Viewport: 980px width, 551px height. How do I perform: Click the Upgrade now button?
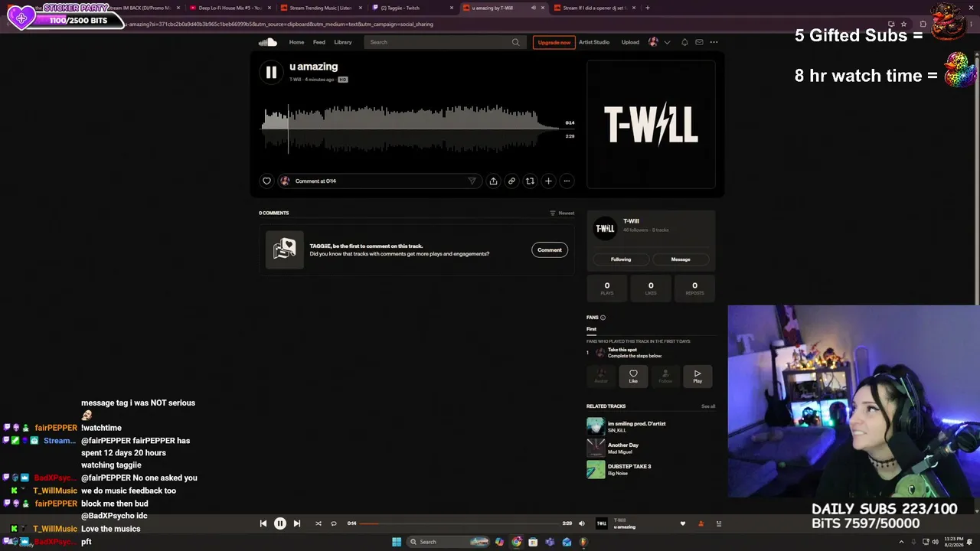click(x=554, y=42)
